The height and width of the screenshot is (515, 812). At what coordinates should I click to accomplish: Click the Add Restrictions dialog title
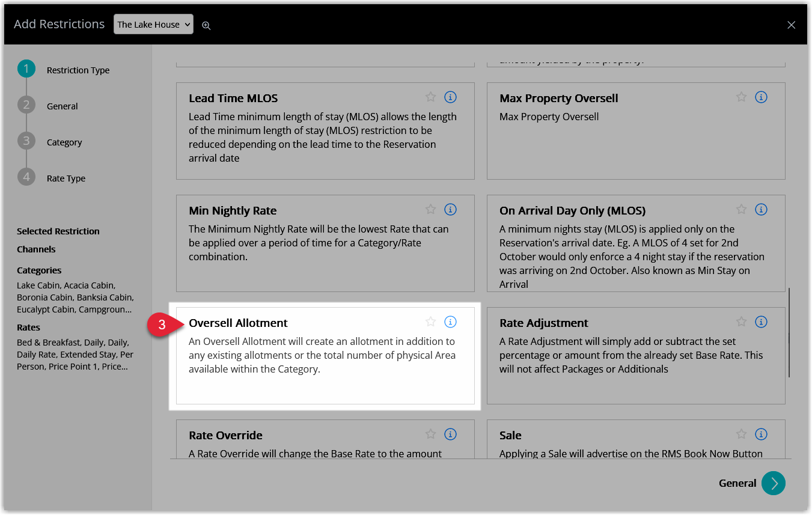tap(59, 24)
